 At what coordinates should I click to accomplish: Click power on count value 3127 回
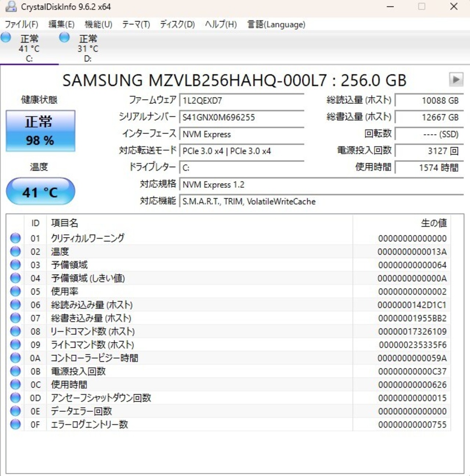coord(429,151)
